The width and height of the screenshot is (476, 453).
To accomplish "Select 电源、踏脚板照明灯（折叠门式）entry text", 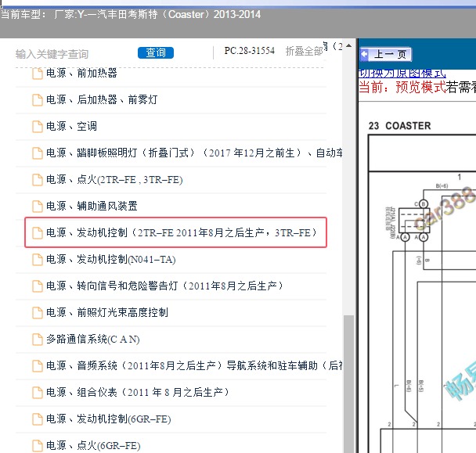I will [x=194, y=153].
